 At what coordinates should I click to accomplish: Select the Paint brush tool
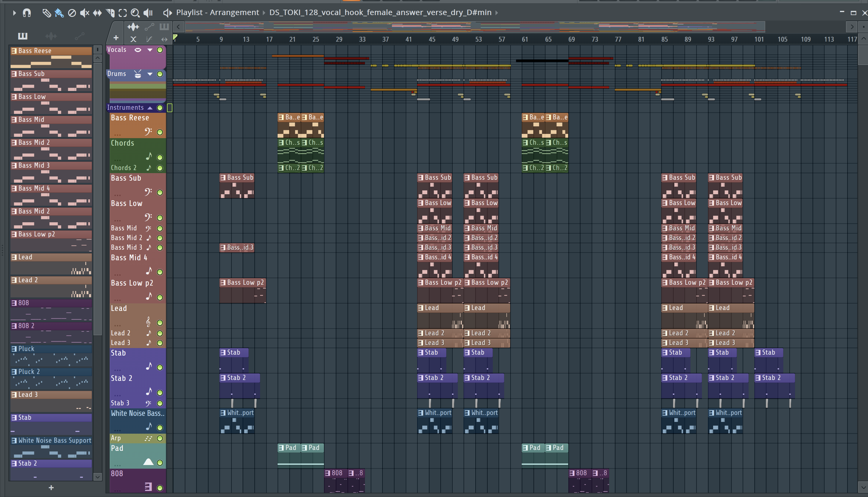(59, 13)
